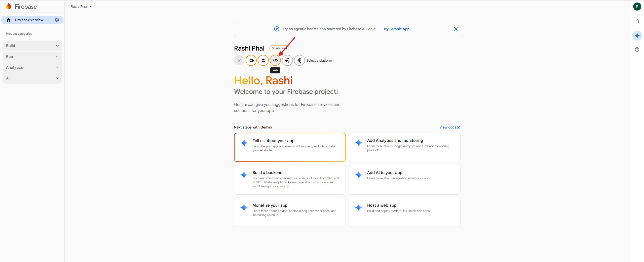
Task: Expand the Analytics product category
Action: tap(32, 67)
